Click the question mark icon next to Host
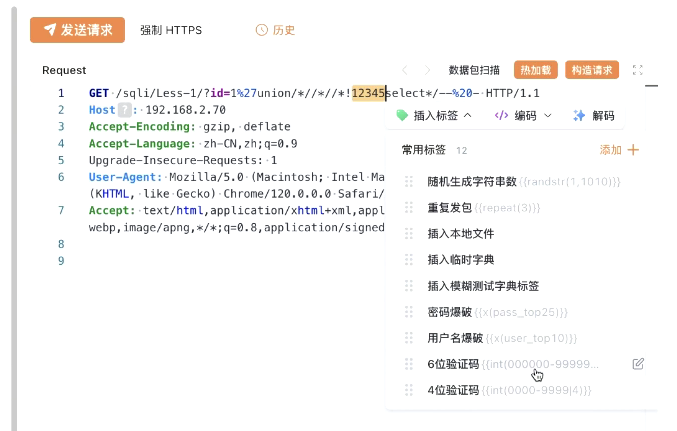 124,110
